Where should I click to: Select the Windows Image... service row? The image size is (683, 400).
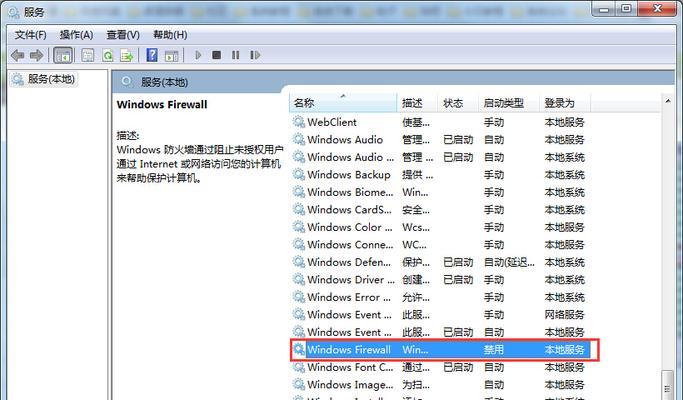click(x=440, y=385)
